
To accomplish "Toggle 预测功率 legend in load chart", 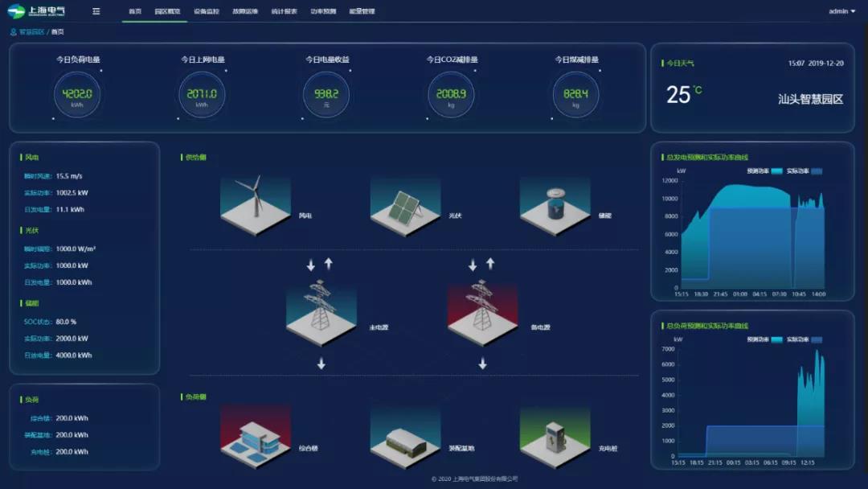I will coord(764,339).
